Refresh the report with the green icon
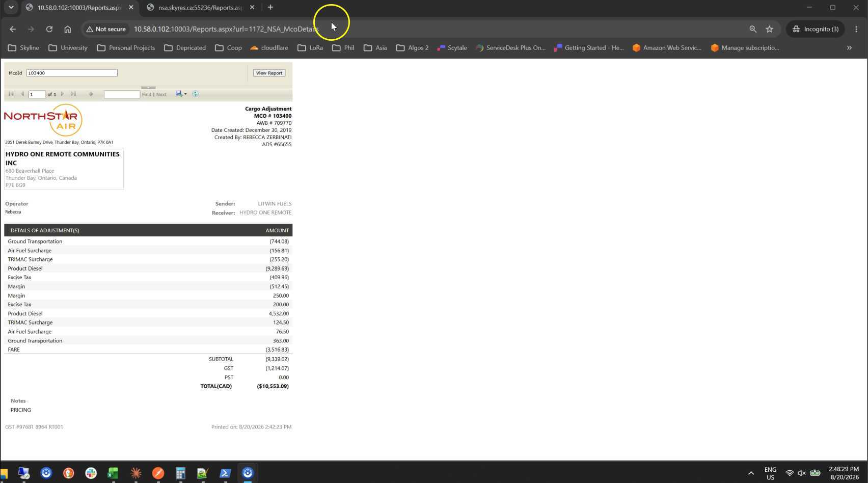This screenshot has width=868, height=483. (x=195, y=94)
